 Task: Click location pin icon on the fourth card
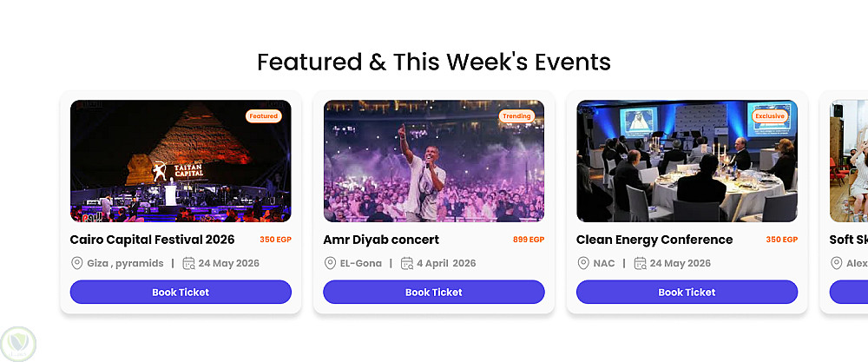pyautogui.click(x=837, y=263)
